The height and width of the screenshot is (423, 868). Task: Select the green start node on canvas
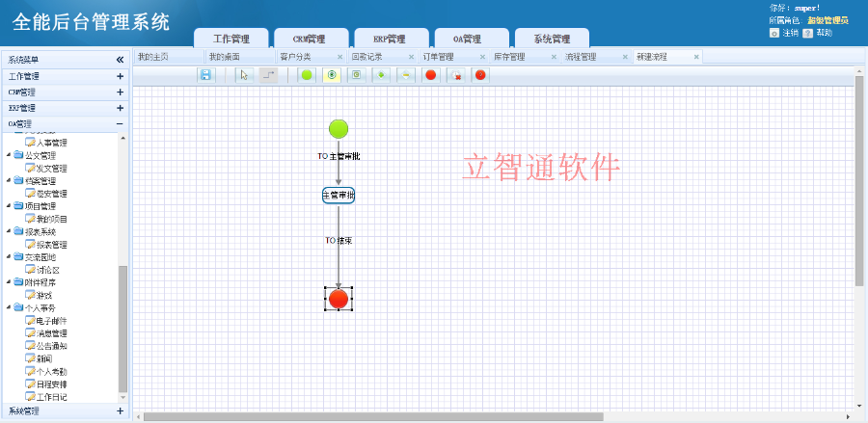point(339,129)
